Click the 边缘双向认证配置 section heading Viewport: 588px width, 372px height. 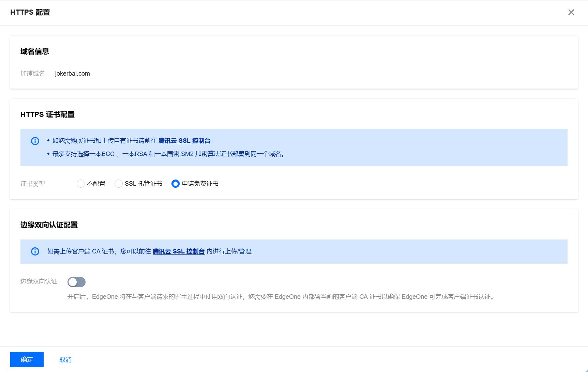point(49,225)
